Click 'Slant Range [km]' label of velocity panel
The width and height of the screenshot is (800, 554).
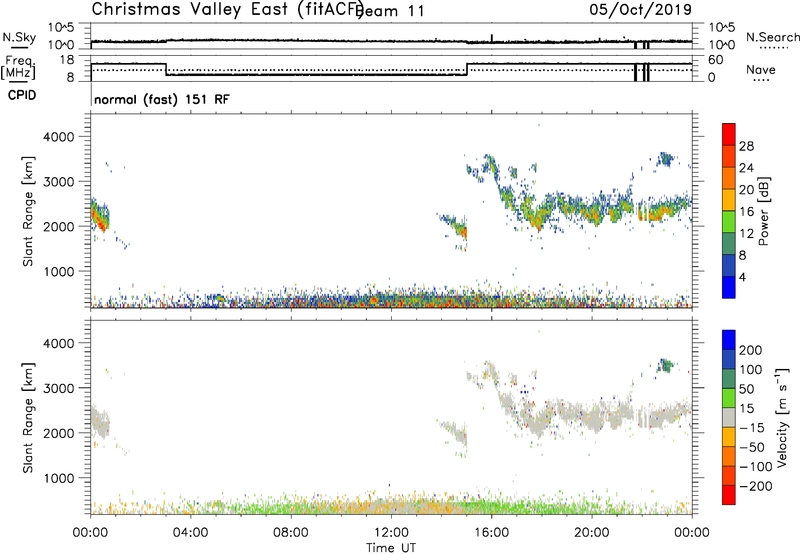point(28,418)
